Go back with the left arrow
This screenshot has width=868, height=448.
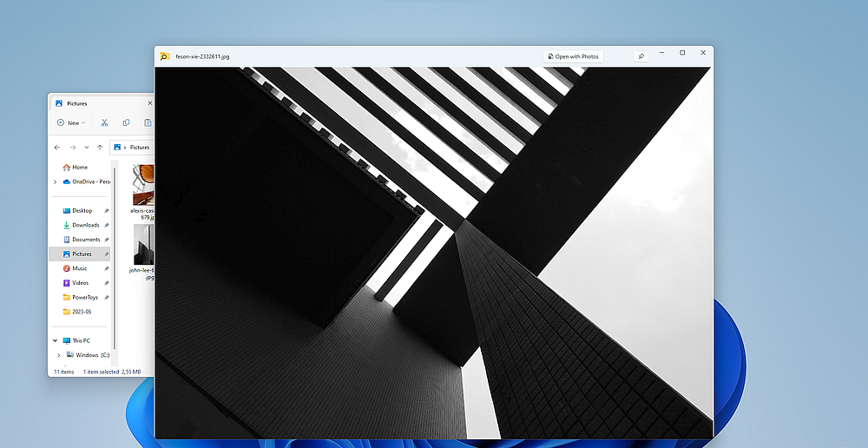tap(57, 148)
